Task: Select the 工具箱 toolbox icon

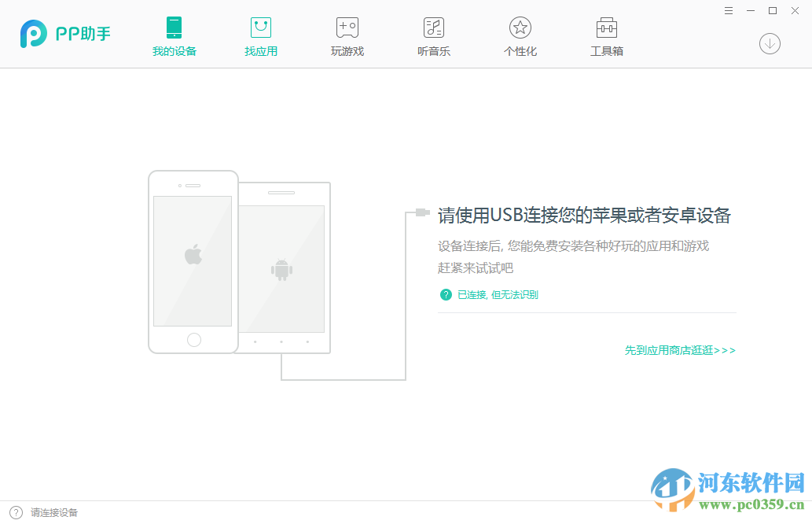Action: pyautogui.click(x=606, y=35)
